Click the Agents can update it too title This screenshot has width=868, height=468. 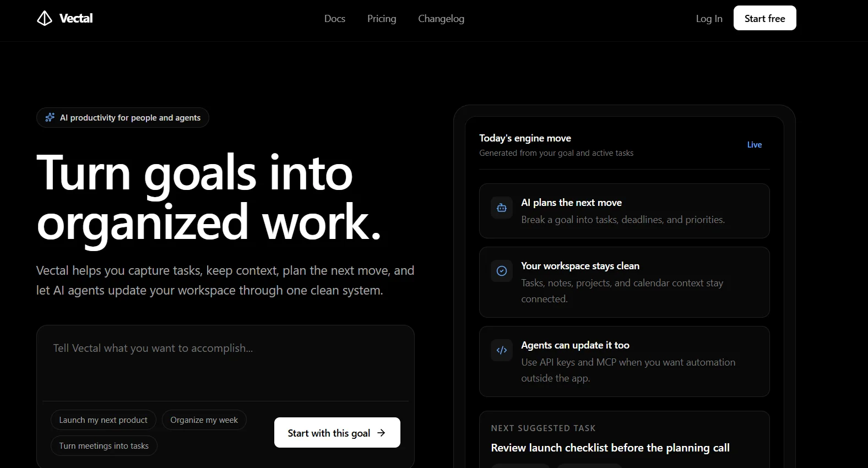576,345
